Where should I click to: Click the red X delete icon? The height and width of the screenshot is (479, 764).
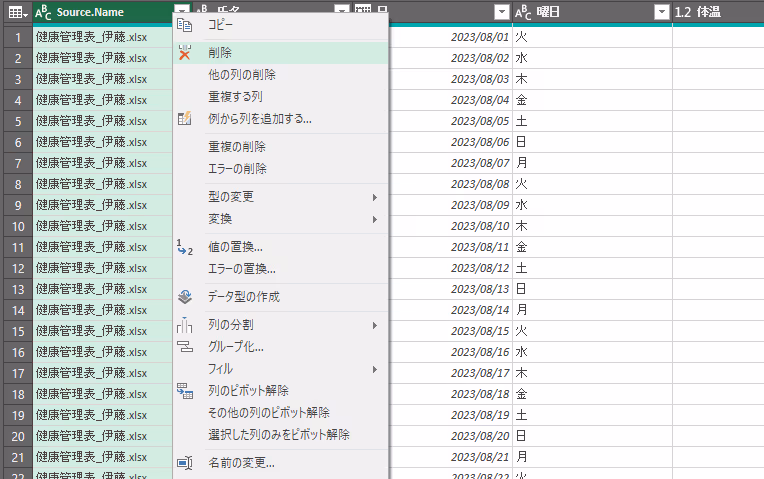click(185, 52)
